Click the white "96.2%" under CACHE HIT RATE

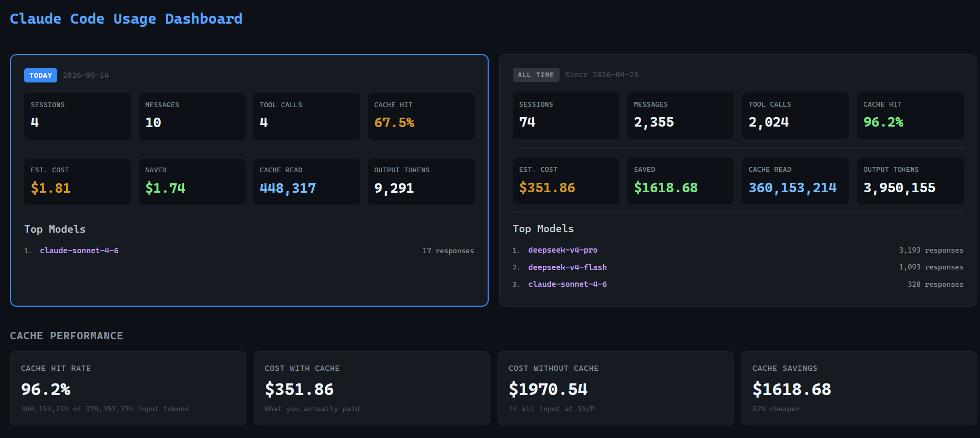(x=46, y=389)
